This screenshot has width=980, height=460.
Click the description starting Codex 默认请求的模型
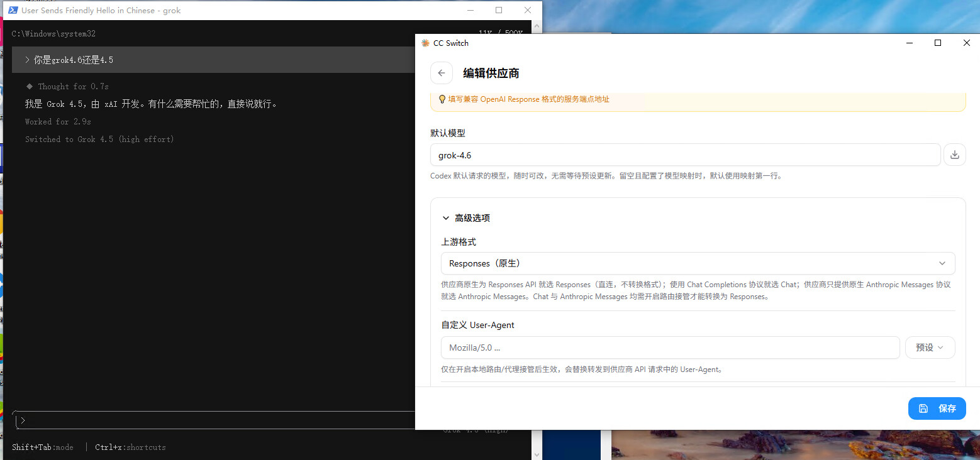[x=606, y=176]
